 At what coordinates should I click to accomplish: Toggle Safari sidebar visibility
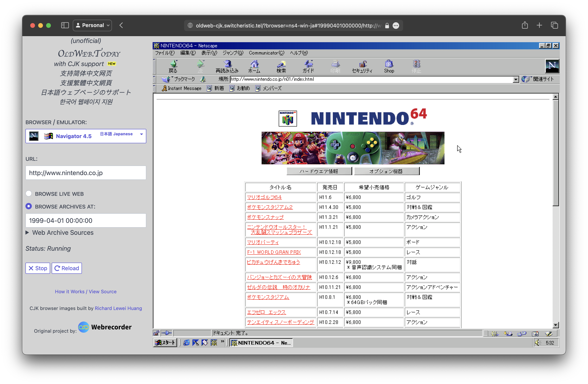[x=65, y=25]
